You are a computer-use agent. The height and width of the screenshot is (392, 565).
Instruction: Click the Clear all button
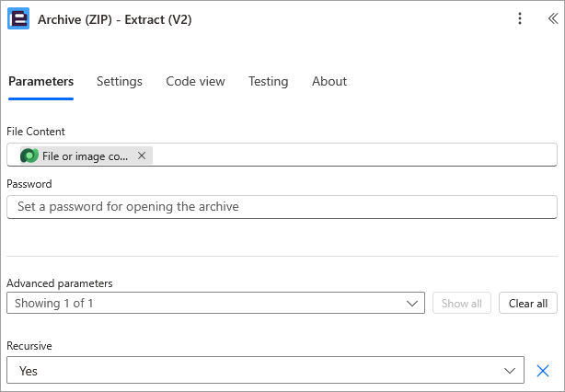(x=528, y=303)
